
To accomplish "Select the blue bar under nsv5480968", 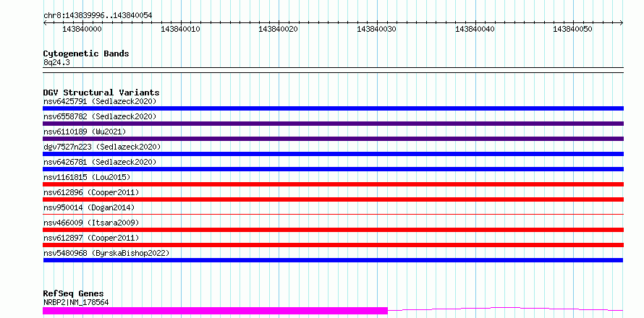I will point(333,260).
